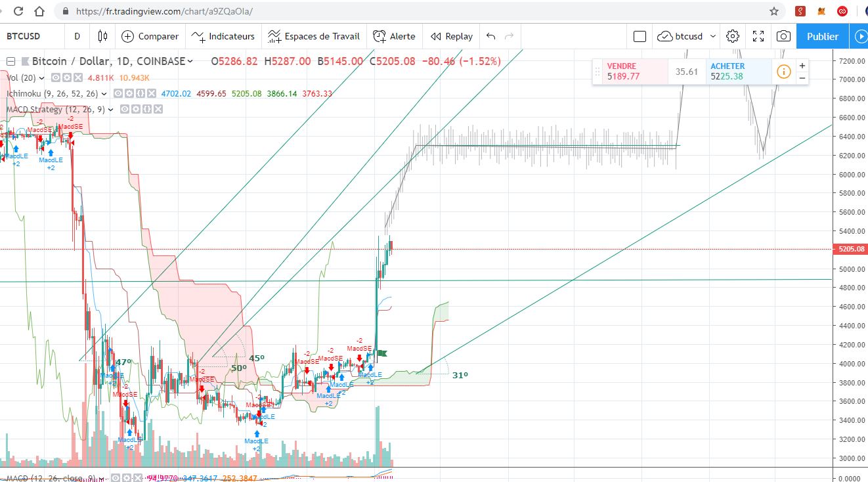Increase order quantity with plus button
This screenshot has height=482, width=868.
pyautogui.click(x=802, y=66)
